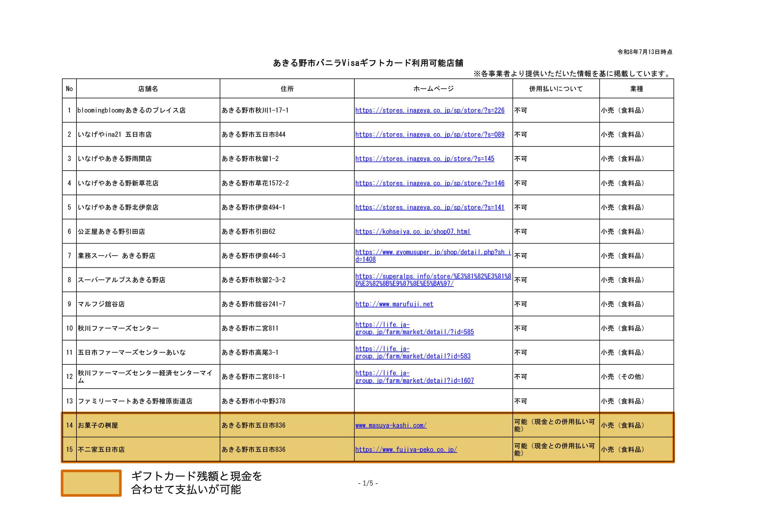Select store name 五日市ファーマーズセンターあいな
The image size is (759, 532).
coord(131,352)
